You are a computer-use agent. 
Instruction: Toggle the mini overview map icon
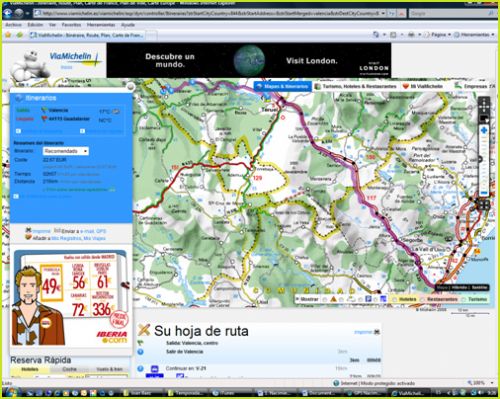click(484, 118)
